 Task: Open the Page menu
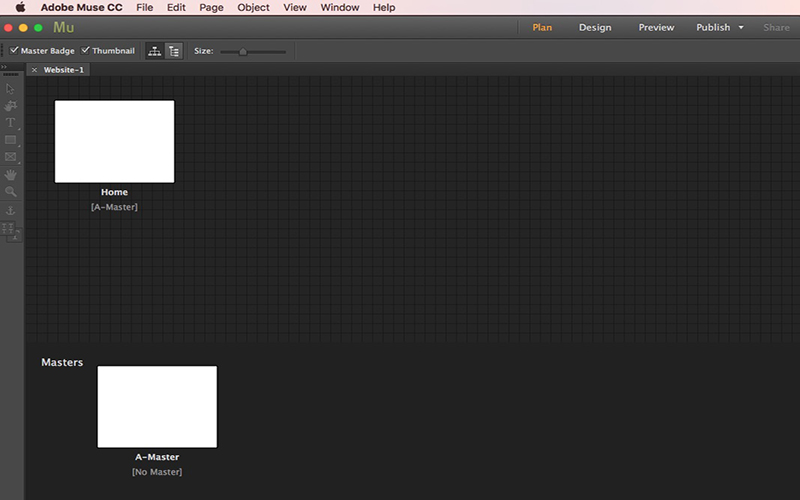(x=211, y=8)
